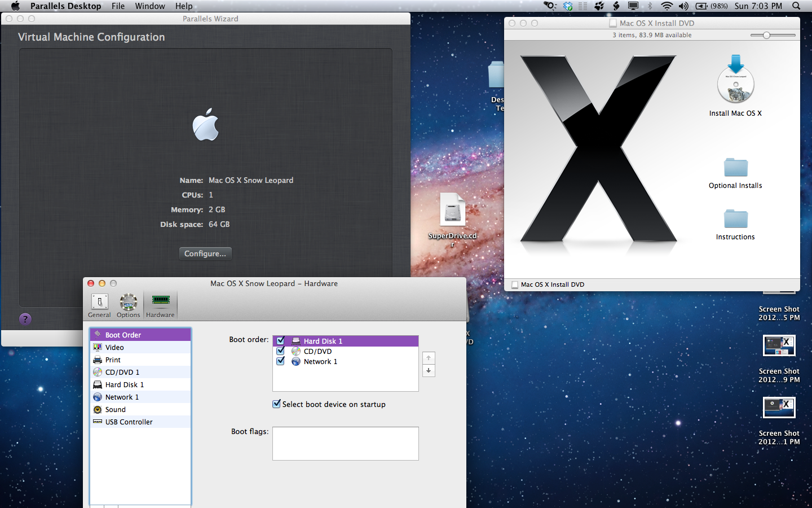Close the Snow Leopard Hardware window

click(91, 283)
